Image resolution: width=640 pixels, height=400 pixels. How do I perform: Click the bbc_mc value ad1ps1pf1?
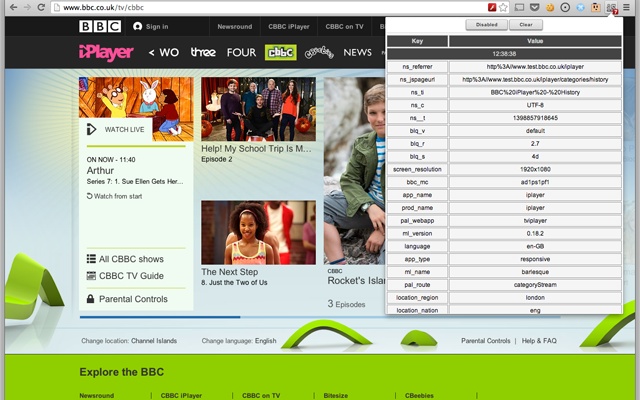535,182
